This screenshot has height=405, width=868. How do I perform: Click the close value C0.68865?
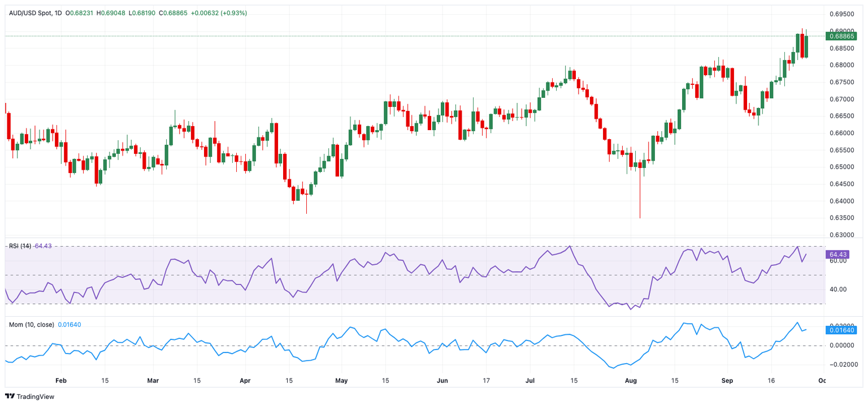[172, 13]
